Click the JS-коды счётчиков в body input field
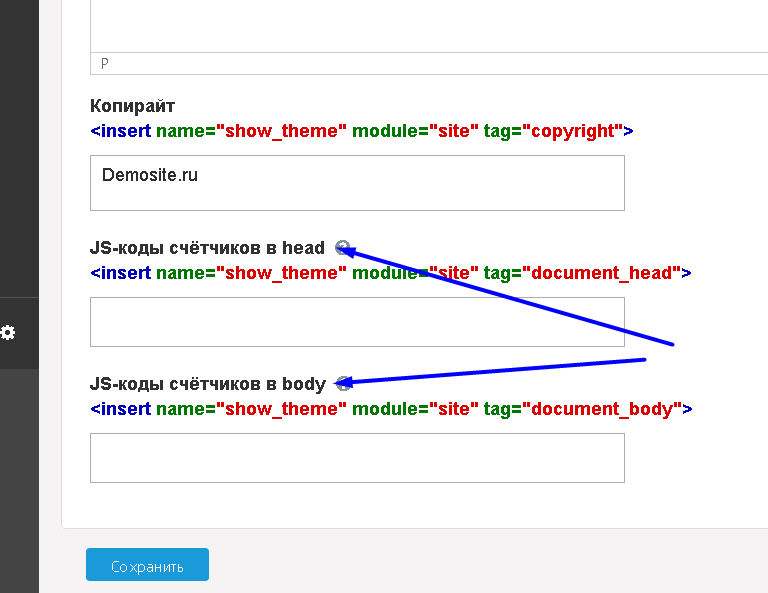 [x=357, y=458]
